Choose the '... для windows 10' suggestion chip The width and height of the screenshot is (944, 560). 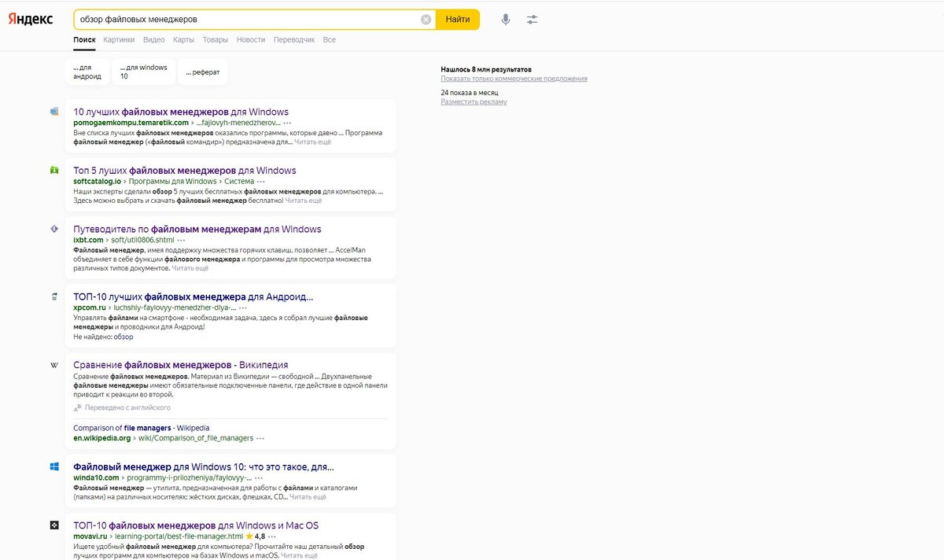(x=143, y=72)
